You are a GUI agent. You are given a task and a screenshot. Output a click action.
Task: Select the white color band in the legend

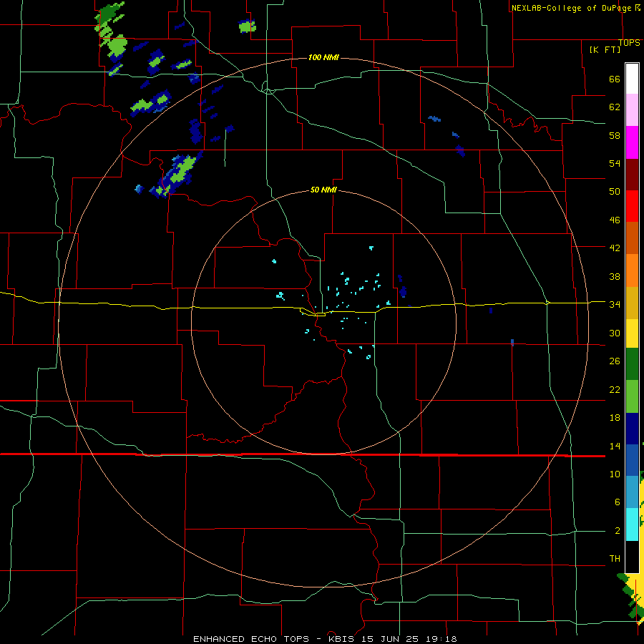coord(632,79)
